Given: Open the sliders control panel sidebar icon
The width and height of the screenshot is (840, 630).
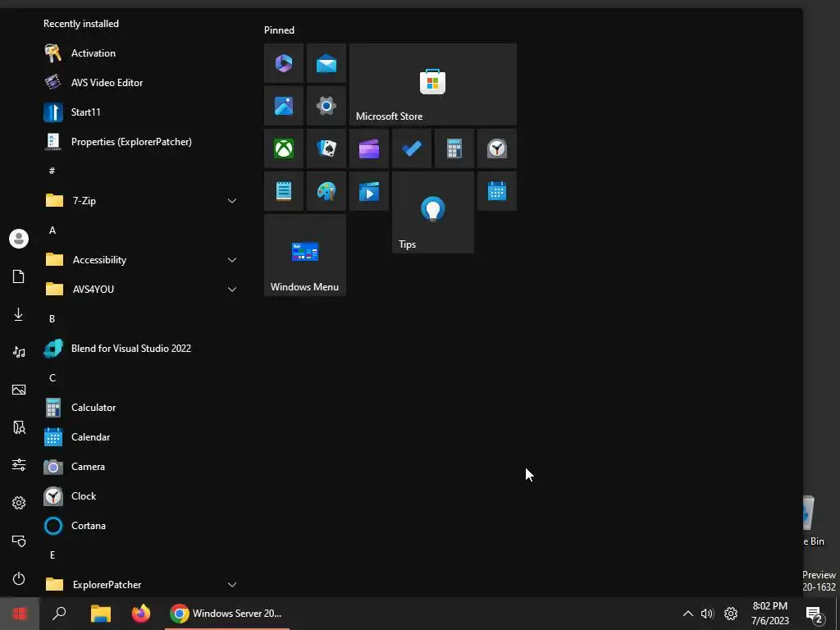Looking at the screenshot, I should (x=19, y=464).
